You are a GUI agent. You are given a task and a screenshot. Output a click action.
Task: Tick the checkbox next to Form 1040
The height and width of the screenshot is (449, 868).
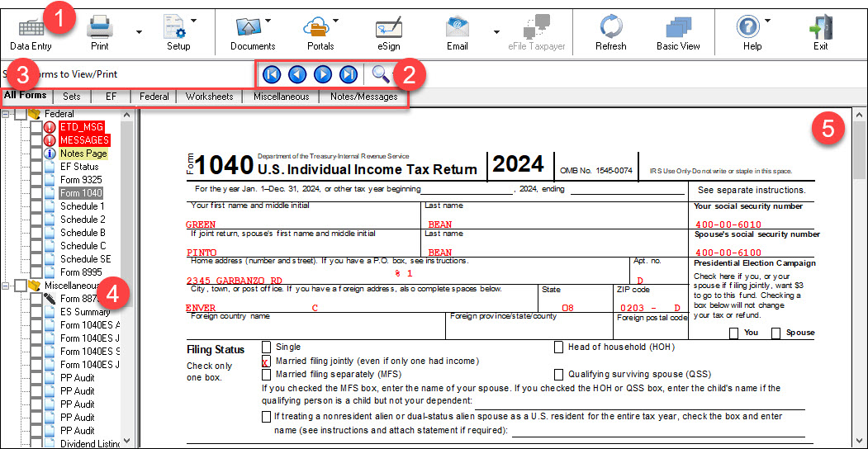[36, 193]
